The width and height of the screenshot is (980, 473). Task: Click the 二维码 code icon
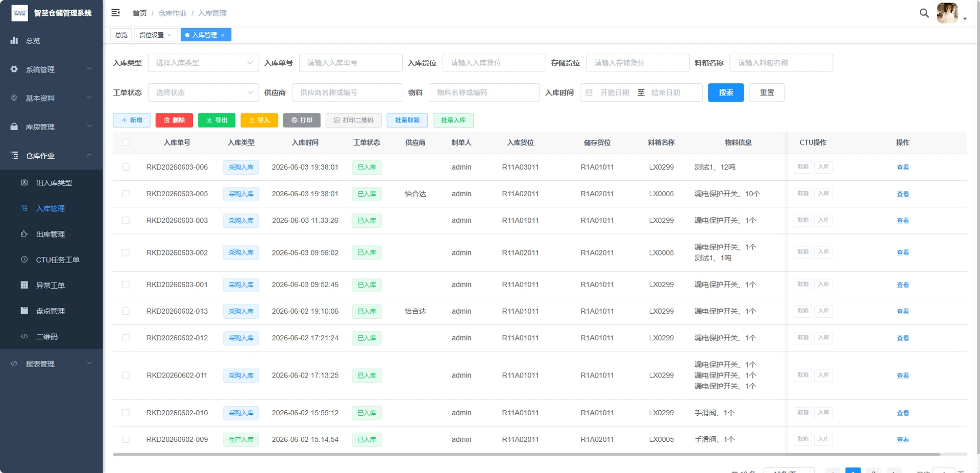click(24, 336)
